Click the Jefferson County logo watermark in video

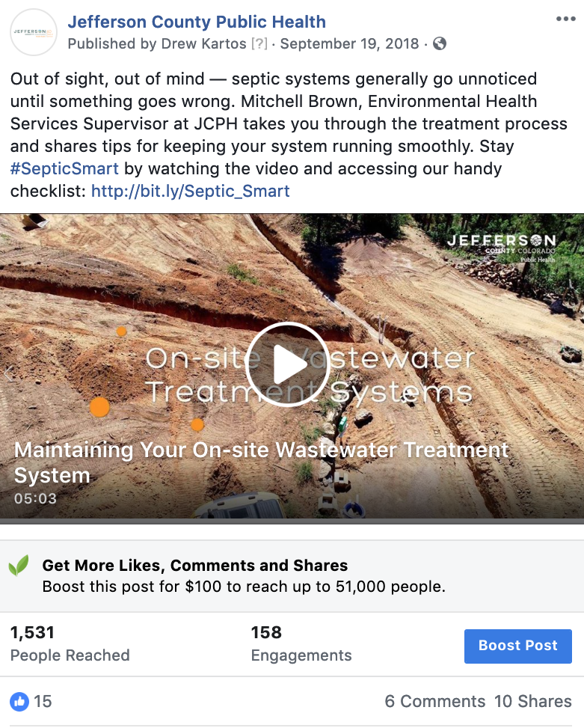coord(502,248)
